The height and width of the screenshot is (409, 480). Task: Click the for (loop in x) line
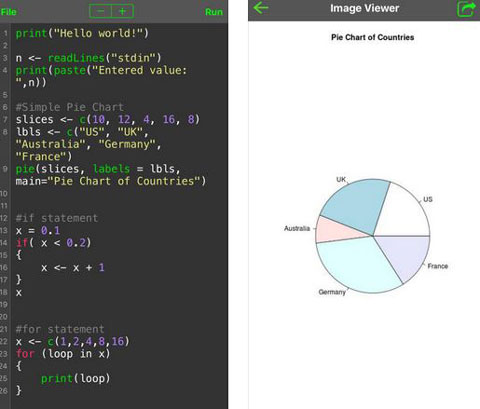[63, 353]
